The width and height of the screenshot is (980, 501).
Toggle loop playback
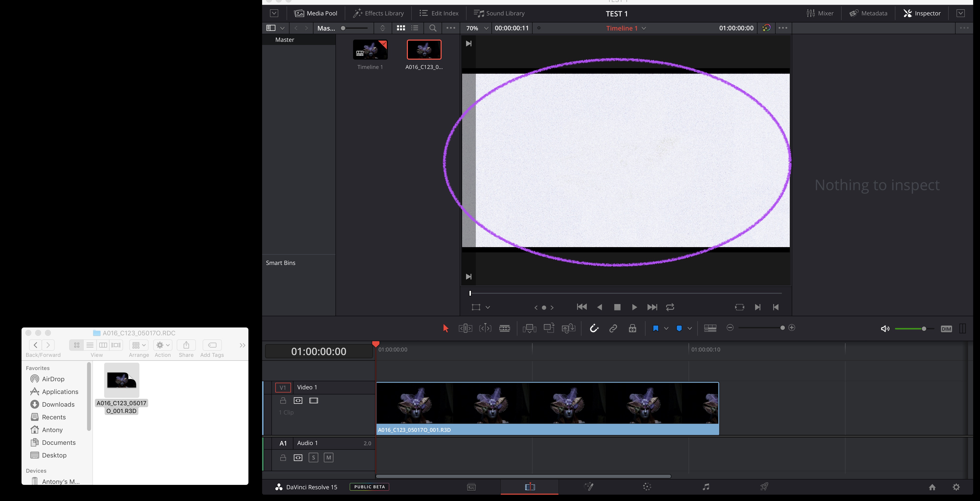670,307
